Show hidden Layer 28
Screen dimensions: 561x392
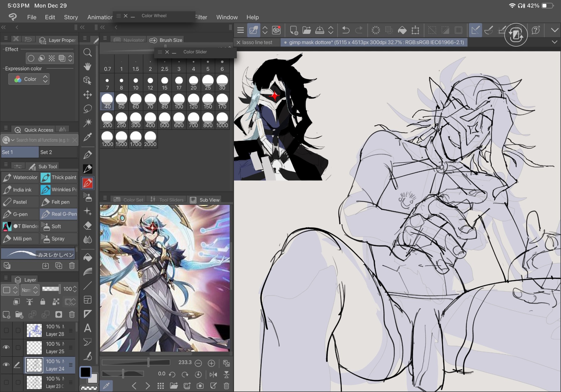[6, 330]
